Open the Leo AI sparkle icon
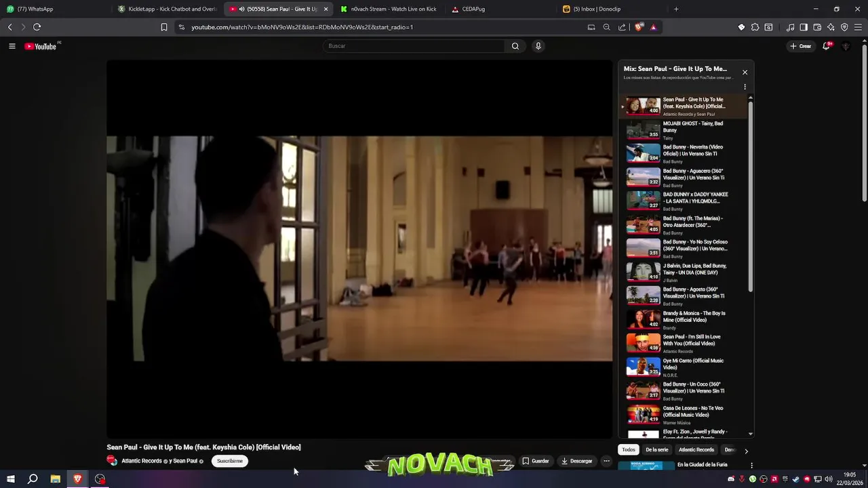Viewport: 868px width, 488px height. coord(831,27)
